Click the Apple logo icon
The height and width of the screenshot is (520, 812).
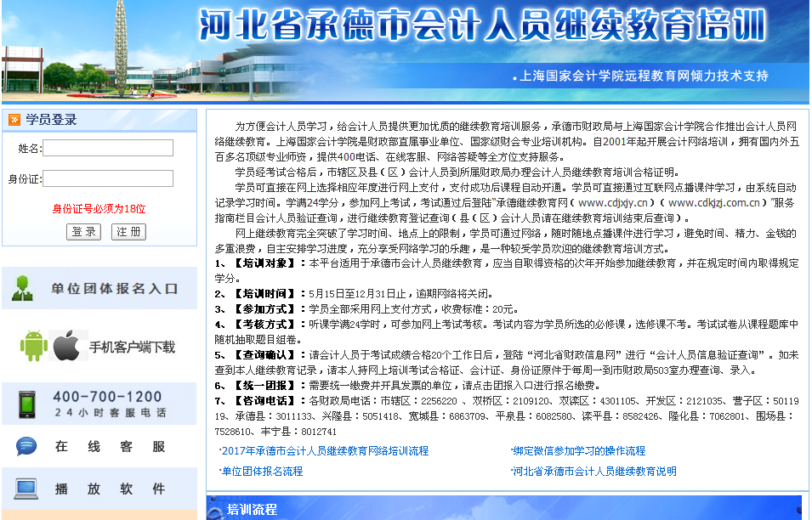click(66, 346)
